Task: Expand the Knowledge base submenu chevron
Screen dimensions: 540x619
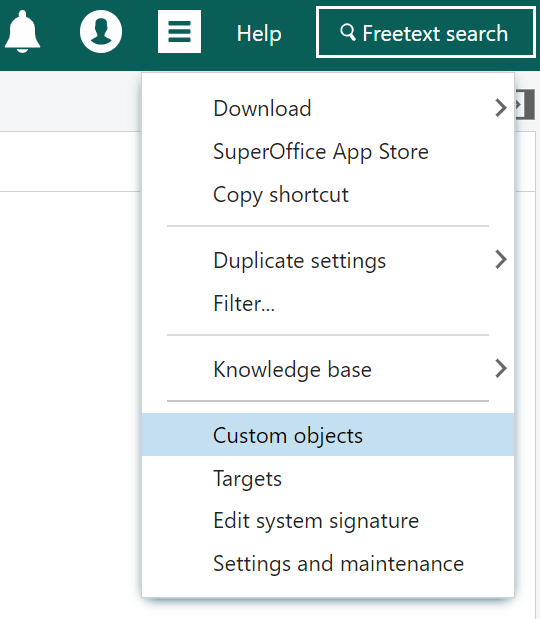Action: 501,368
